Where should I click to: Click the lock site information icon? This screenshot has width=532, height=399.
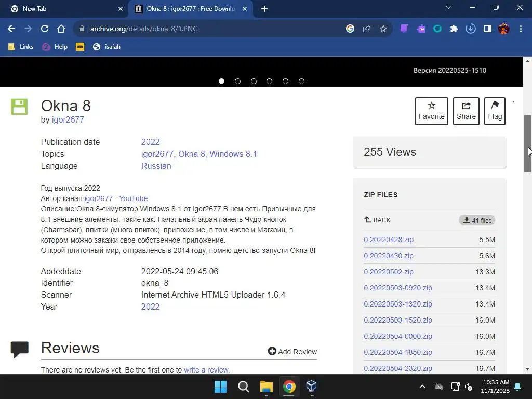tap(82, 29)
